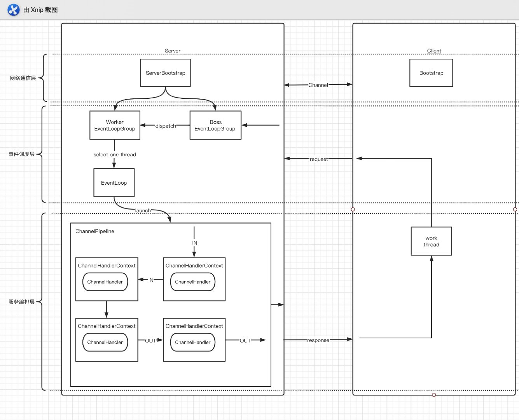Select the top-right ChannelHandler rounded box

(192, 282)
